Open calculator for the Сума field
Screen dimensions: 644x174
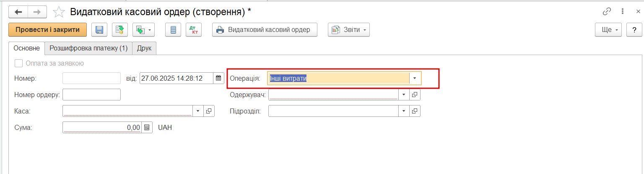[147, 127]
